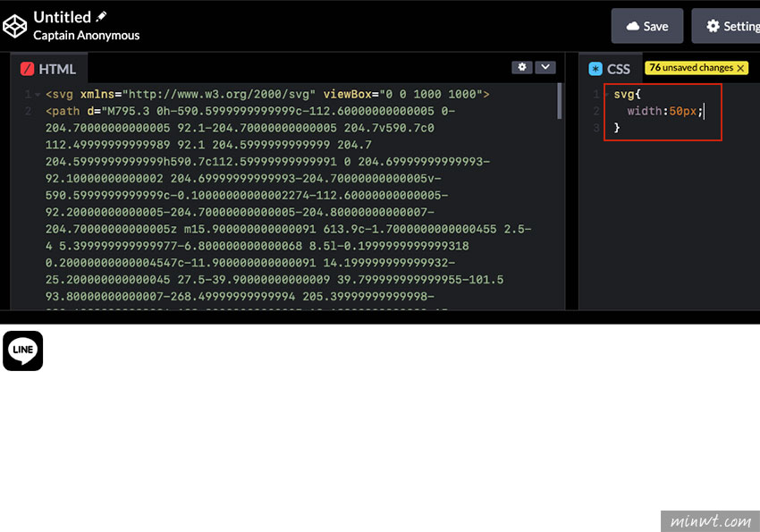Expand HTML editor dropdown chevron
Viewport: 760px width, 532px height.
(545, 67)
